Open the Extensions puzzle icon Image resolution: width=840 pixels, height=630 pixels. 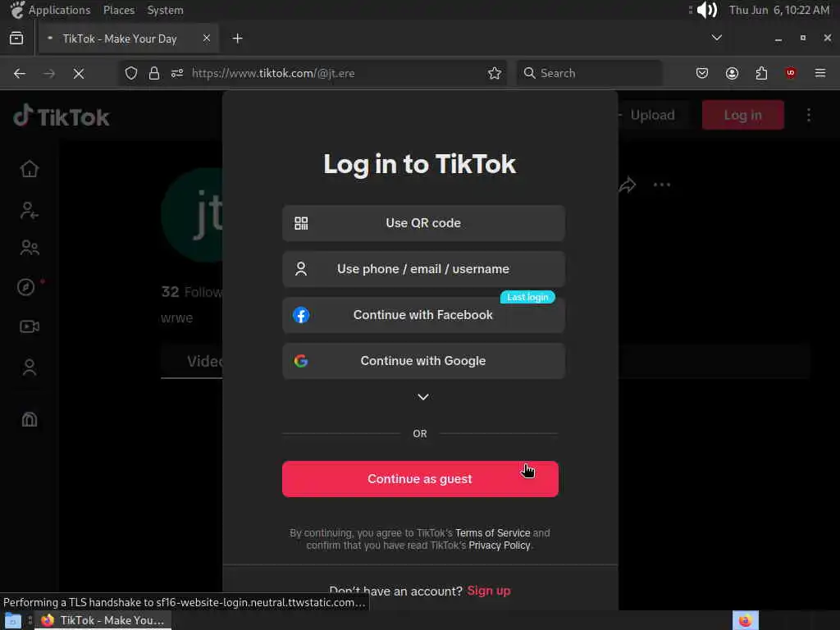(761, 73)
